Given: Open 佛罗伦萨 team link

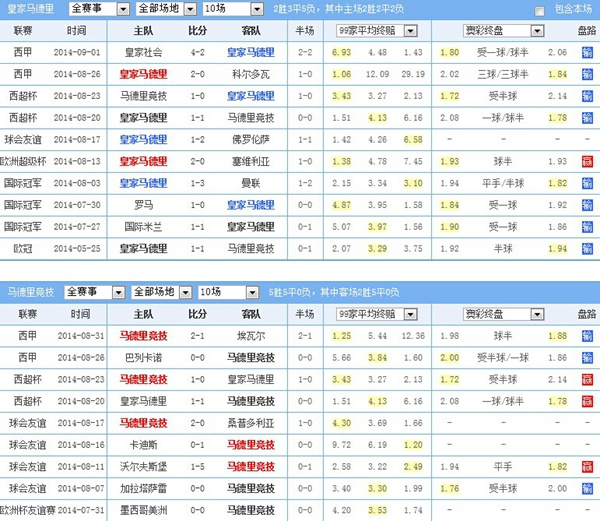Looking at the screenshot, I should 251,140.
